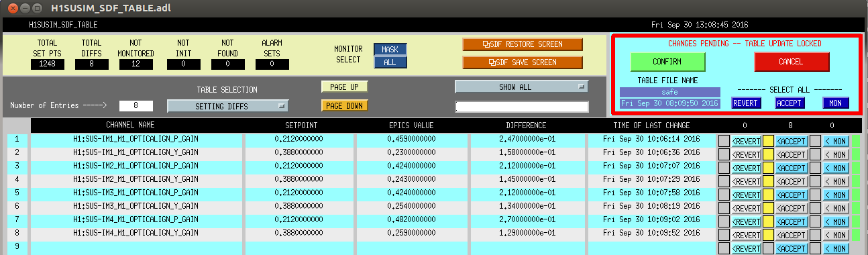Revert the IM3 OPTICALIGN_P_GAIN setting
The image size is (868, 255).
tap(746, 195)
